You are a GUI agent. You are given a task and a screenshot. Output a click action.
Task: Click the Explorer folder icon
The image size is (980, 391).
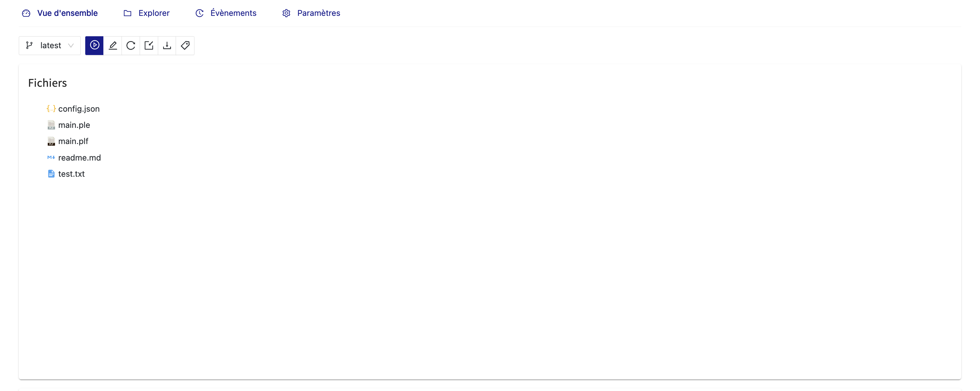[x=127, y=13]
